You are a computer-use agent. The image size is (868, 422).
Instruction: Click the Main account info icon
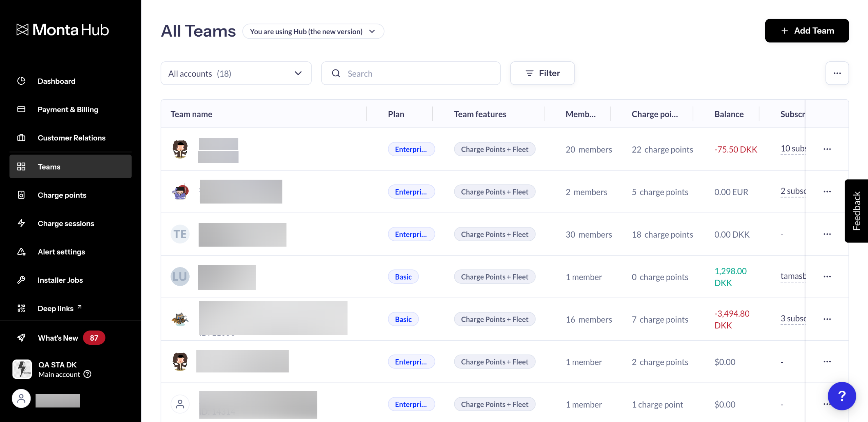(x=87, y=374)
